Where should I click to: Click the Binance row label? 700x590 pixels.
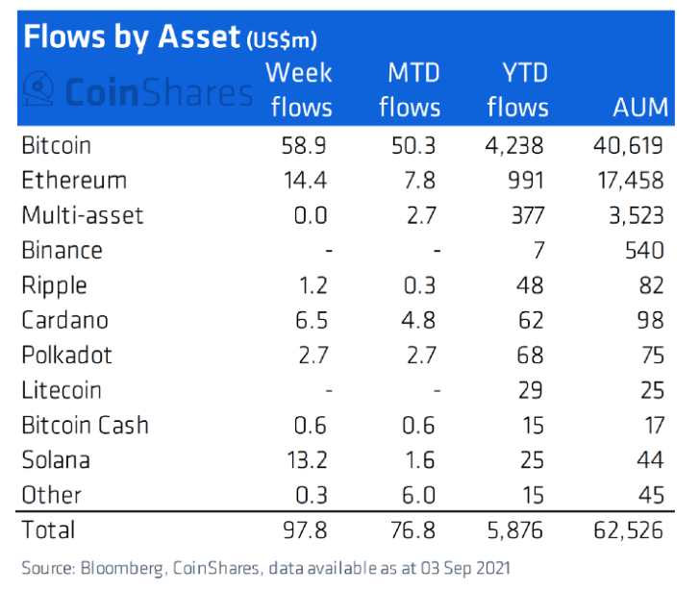(62, 250)
